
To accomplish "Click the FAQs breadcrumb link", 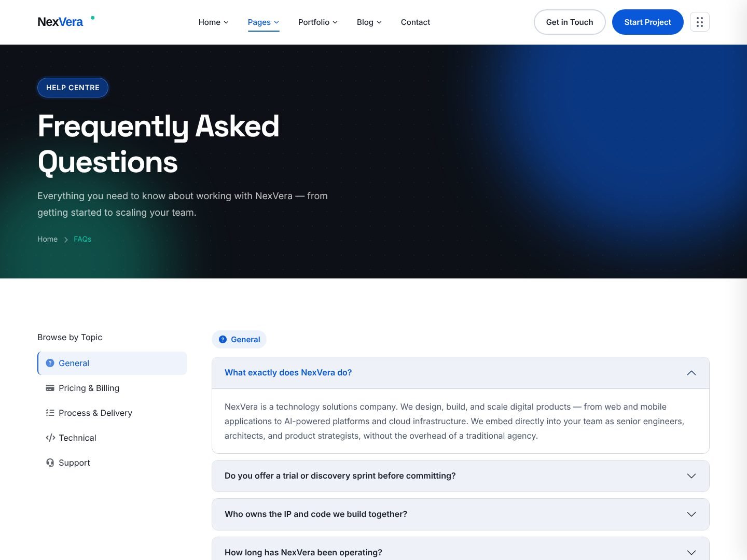I will tap(82, 239).
